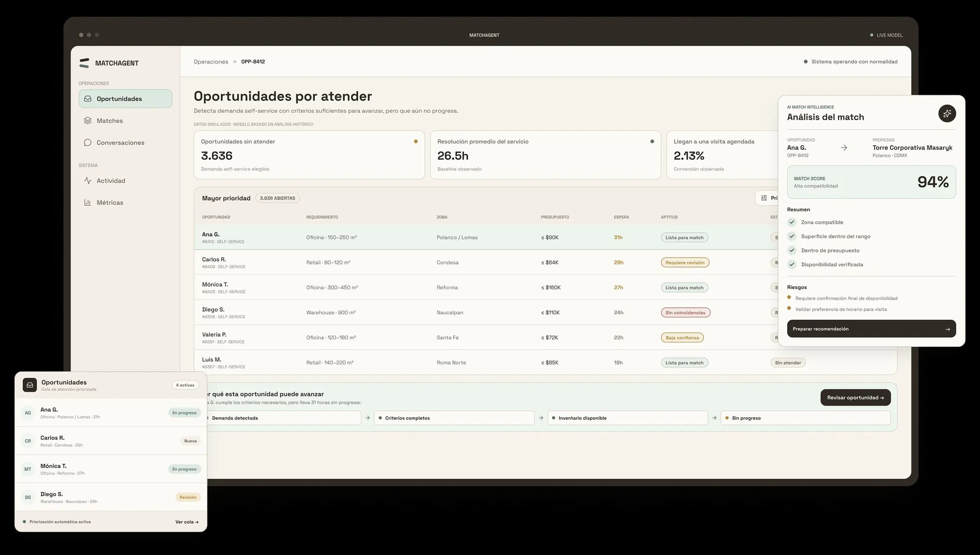Image resolution: width=980 pixels, height=555 pixels.
Task: Click the 4 activas badge in queue card
Action: pyautogui.click(x=185, y=385)
